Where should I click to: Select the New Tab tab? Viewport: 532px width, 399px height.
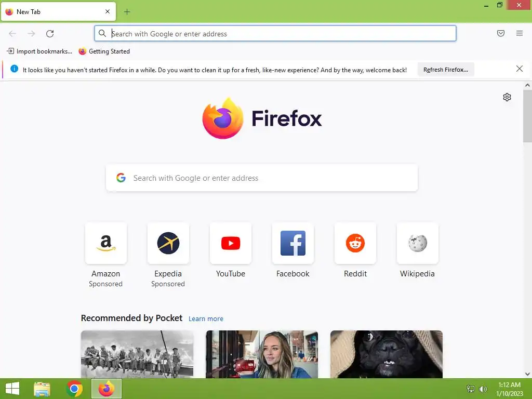(58, 12)
